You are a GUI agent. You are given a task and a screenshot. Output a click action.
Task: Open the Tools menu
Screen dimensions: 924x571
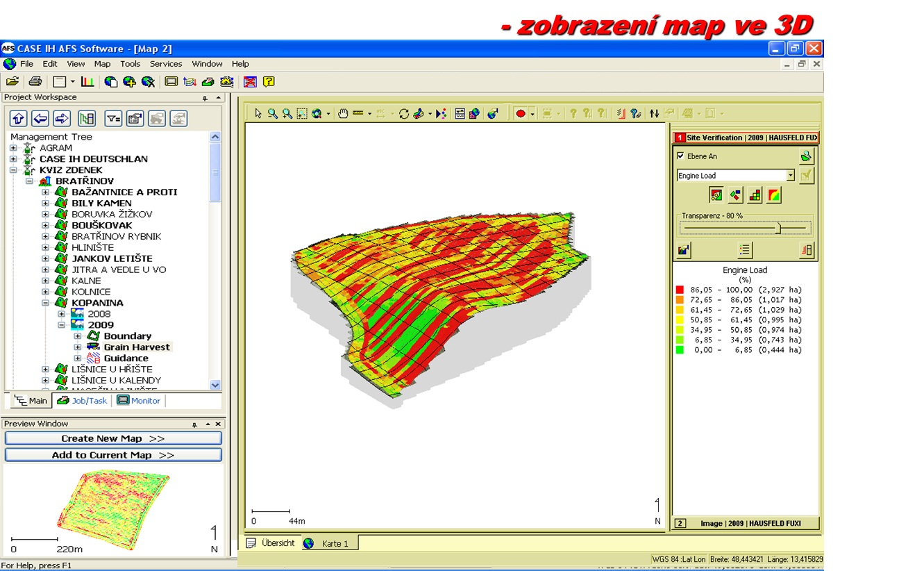(131, 64)
